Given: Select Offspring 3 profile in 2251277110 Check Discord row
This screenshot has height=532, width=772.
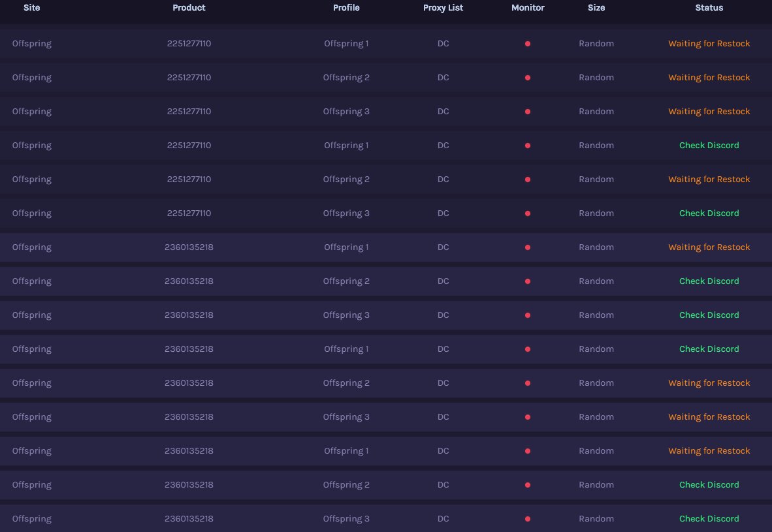Looking at the screenshot, I should pos(346,213).
